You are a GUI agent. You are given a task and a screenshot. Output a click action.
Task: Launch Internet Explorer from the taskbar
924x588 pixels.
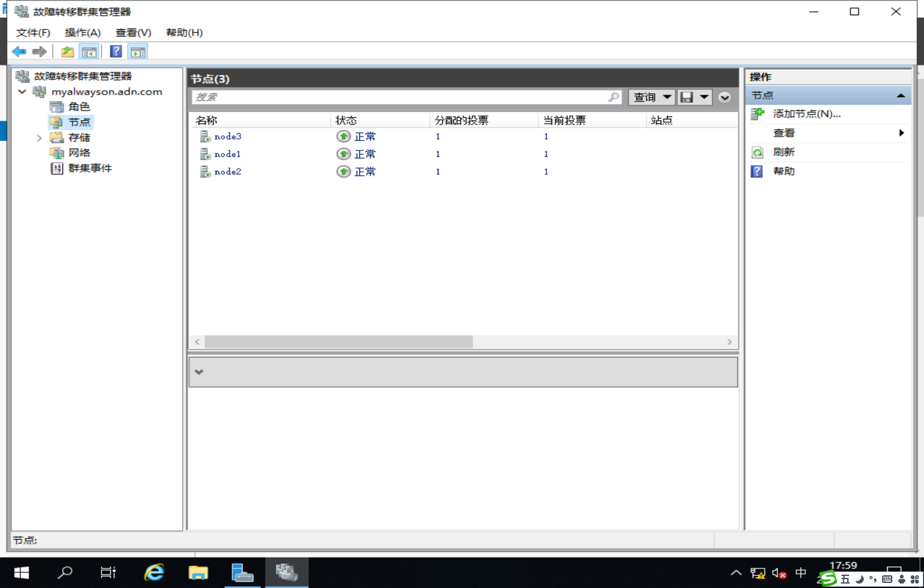(x=154, y=573)
